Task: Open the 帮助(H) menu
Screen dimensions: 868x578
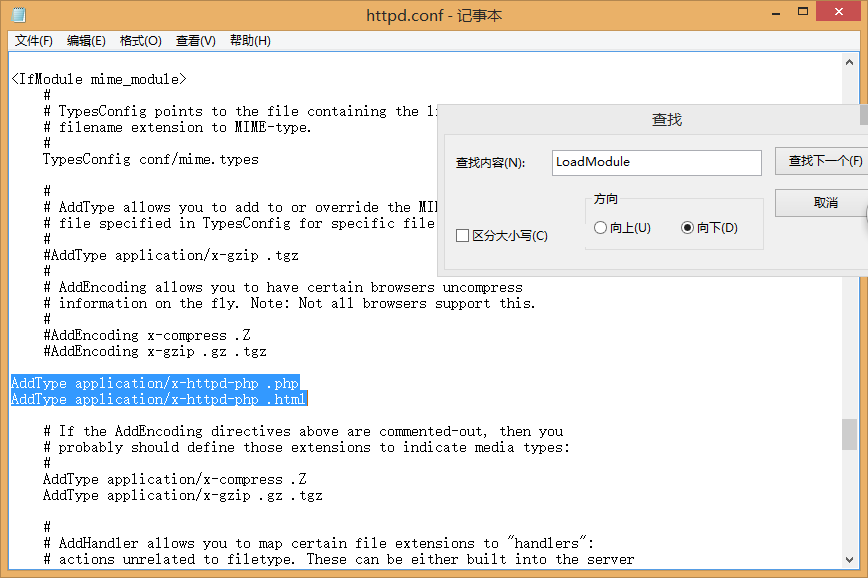Action: point(250,41)
